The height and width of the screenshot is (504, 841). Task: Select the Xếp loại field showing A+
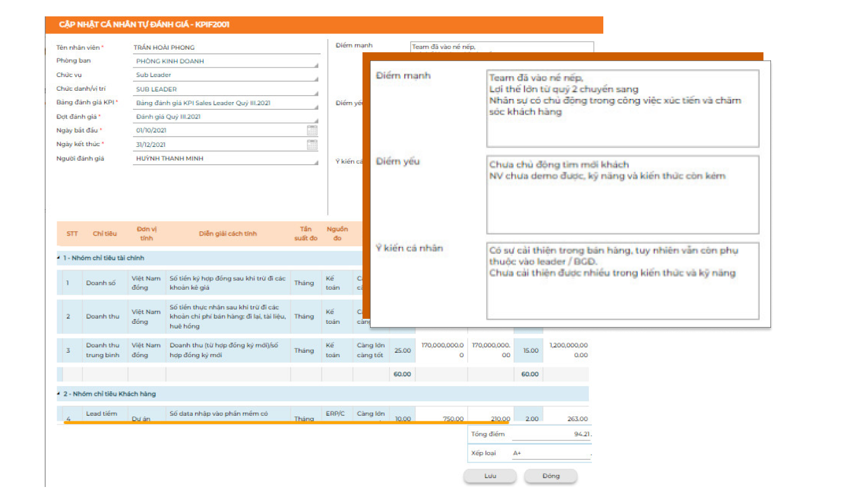[x=550, y=453]
